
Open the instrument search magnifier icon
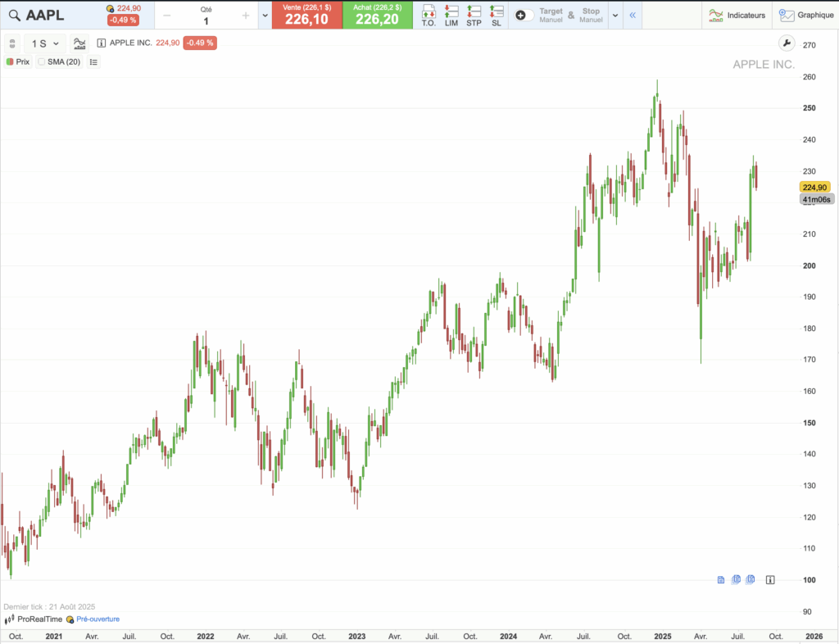pos(14,15)
